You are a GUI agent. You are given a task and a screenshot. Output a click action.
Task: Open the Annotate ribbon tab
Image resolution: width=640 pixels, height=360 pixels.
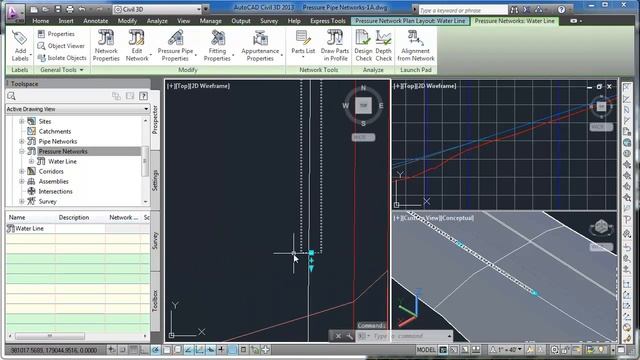click(96, 21)
